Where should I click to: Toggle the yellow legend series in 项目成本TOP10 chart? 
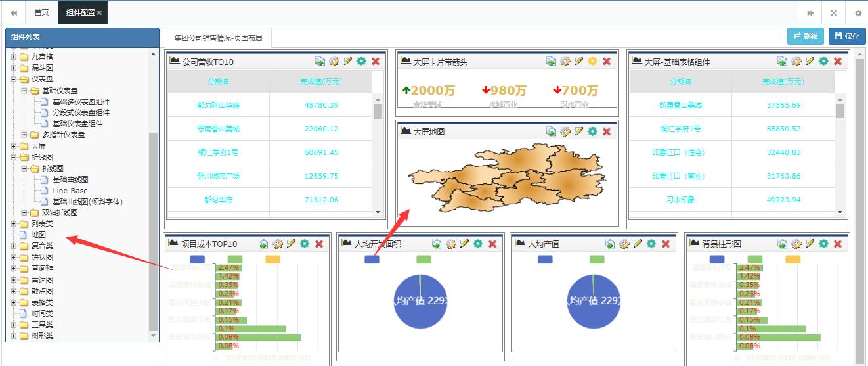click(272, 260)
